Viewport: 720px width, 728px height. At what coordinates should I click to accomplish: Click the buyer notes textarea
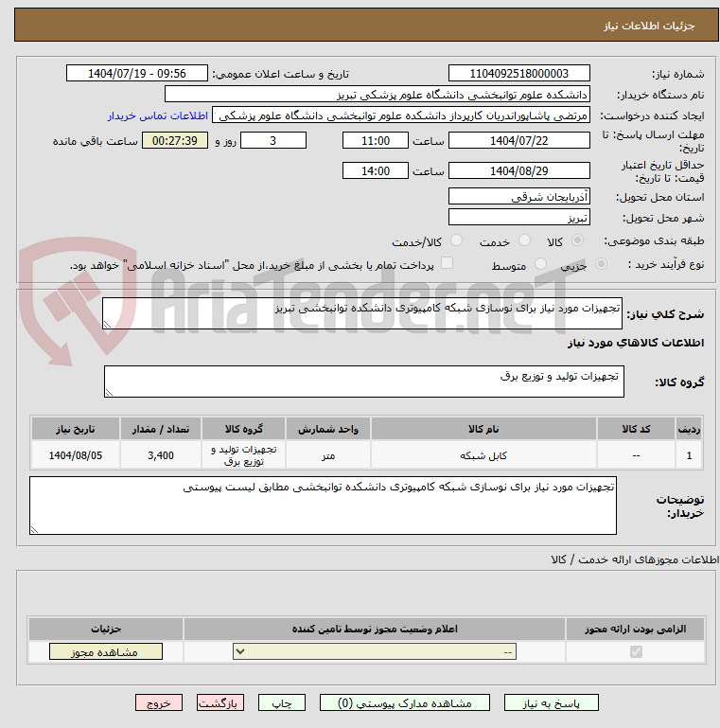(323, 506)
